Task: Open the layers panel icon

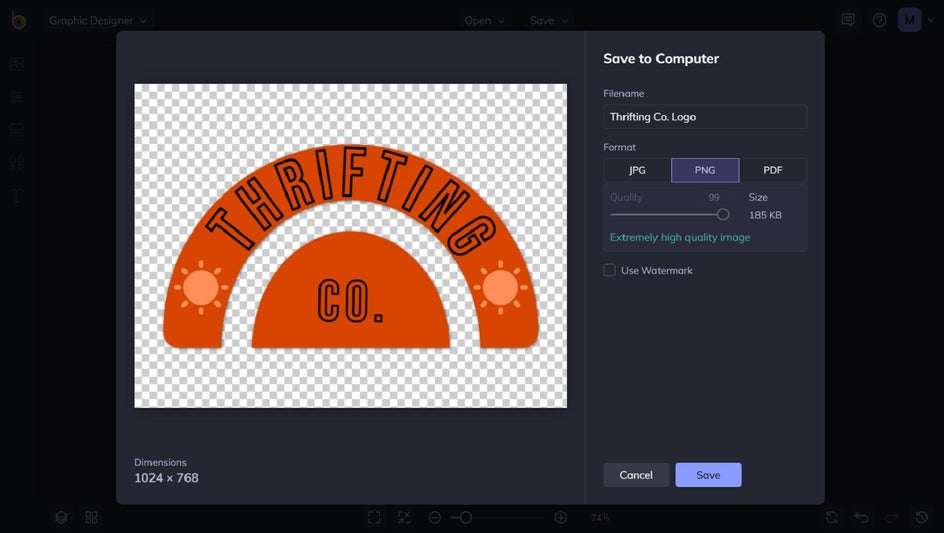Action: click(x=62, y=517)
